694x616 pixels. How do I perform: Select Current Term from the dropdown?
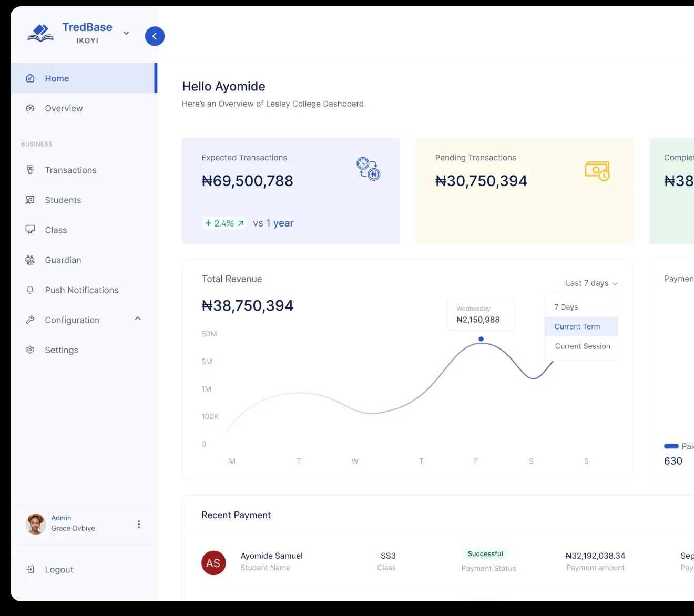(x=577, y=326)
